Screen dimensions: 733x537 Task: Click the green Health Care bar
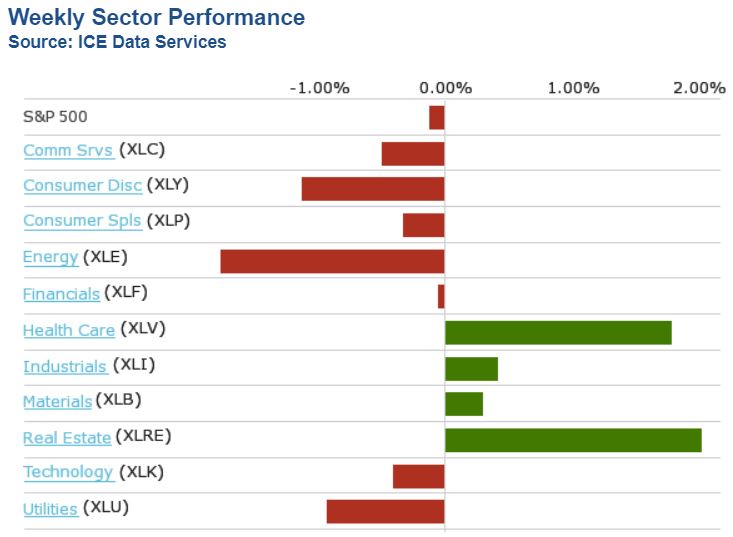coord(558,332)
